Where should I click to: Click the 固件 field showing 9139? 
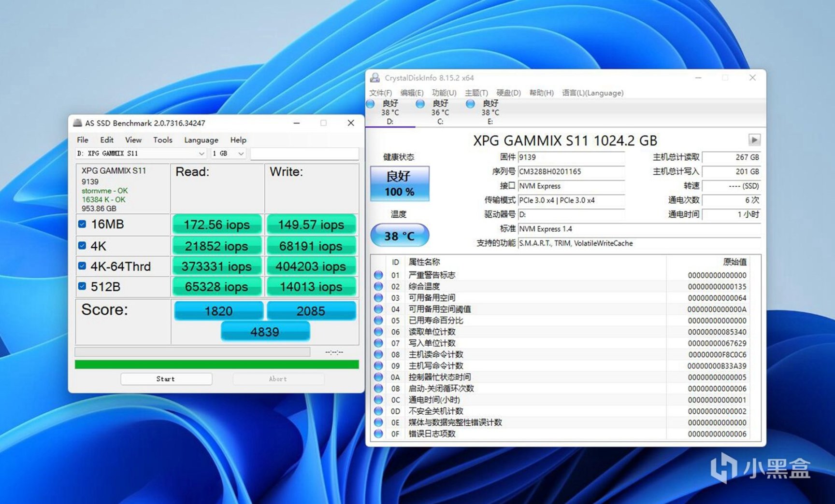(571, 157)
